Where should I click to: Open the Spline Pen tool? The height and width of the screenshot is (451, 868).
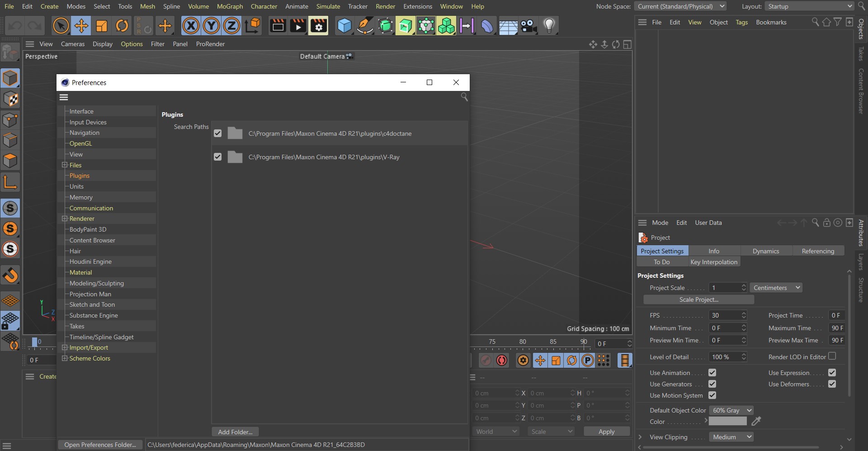365,26
